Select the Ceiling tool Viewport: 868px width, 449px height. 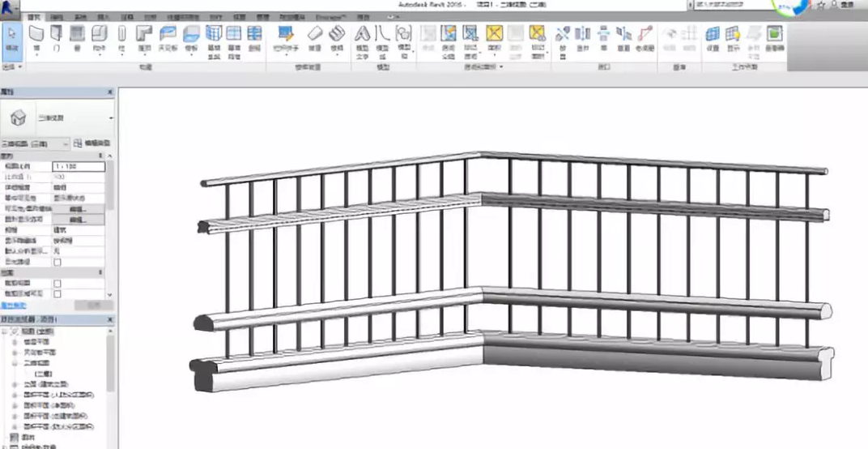click(168, 39)
